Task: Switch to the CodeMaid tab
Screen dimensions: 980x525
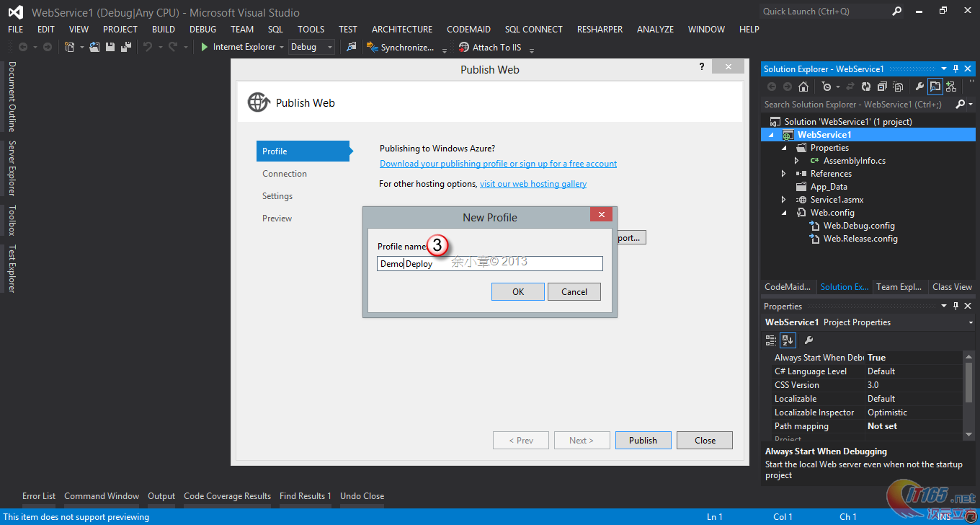Action: 788,287
